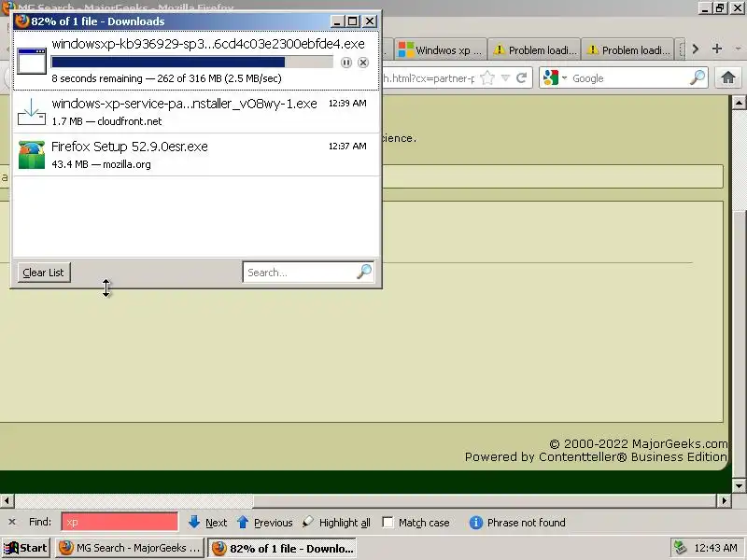Screen dimensions: 747x560
Task: Click the cloudfront.net download arrow icon
Action: pyautogui.click(x=32, y=111)
